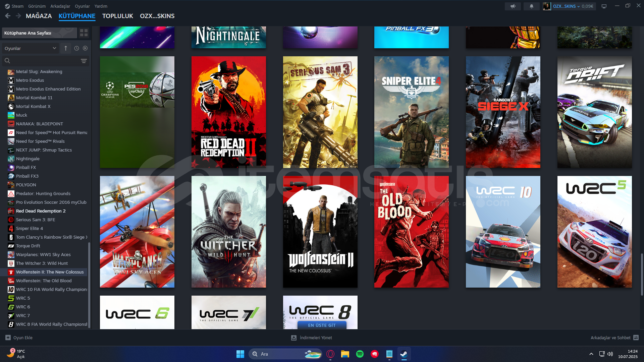
Task: Click Arkadaşlar ve Sohbet link
Action: click(x=610, y=338)
